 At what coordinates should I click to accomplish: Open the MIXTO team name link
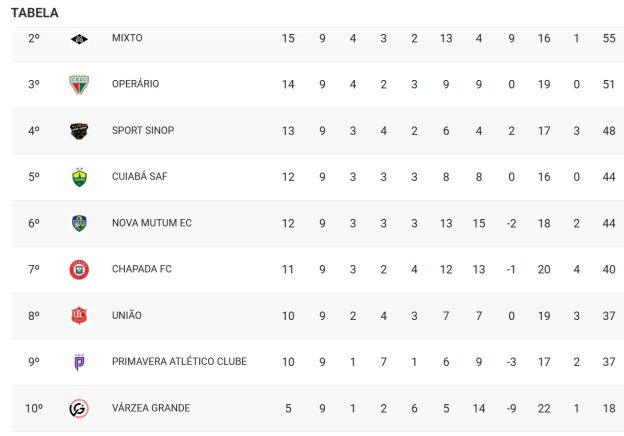coord(127,38)
